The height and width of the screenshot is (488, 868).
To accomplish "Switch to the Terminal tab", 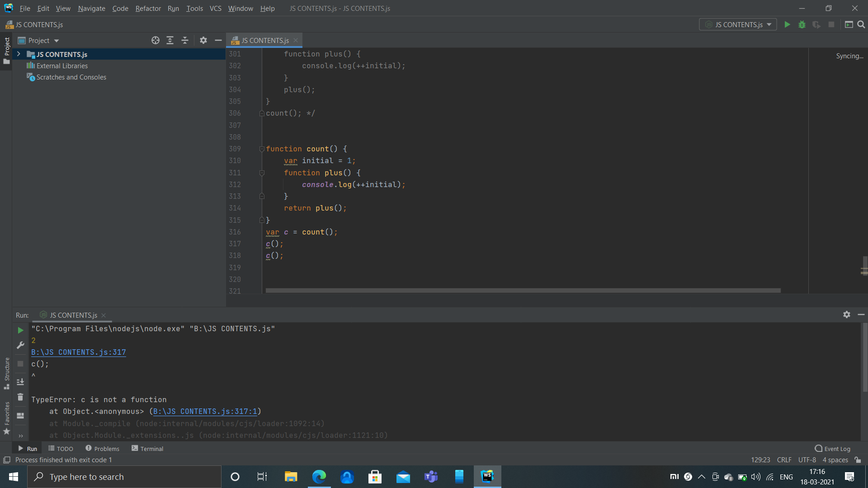I will click(x=147, y=448).
